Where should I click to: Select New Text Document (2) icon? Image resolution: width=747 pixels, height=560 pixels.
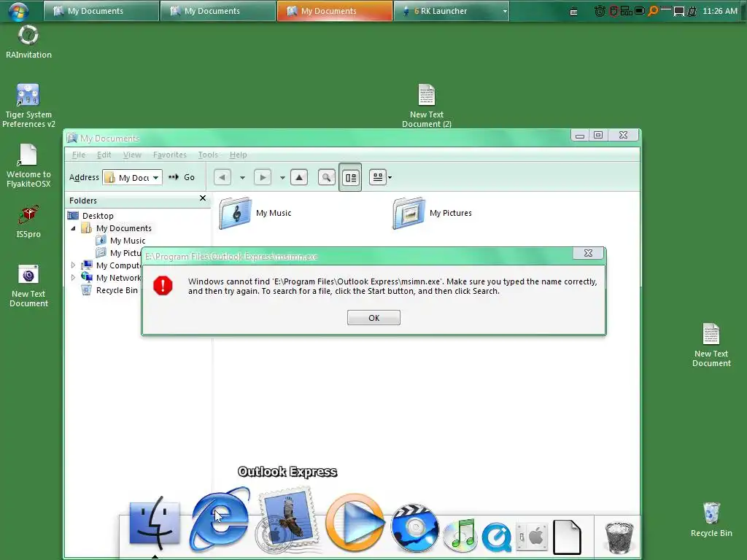(426, 106)
